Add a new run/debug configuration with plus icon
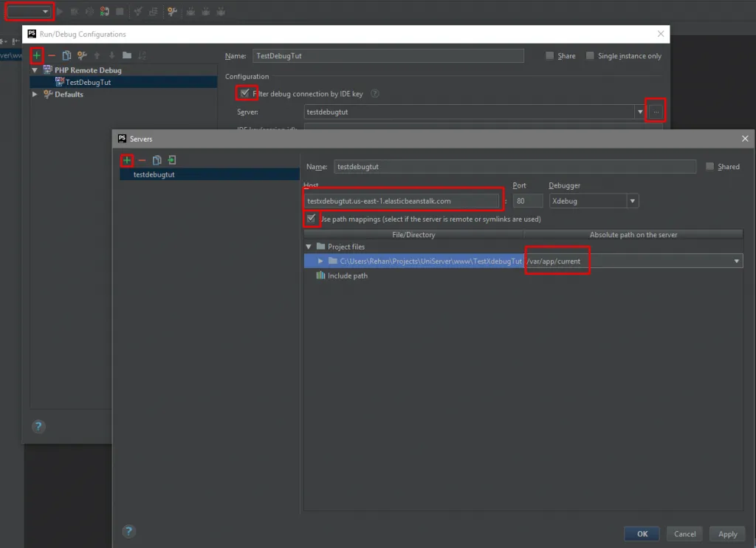 coord(37,55)
